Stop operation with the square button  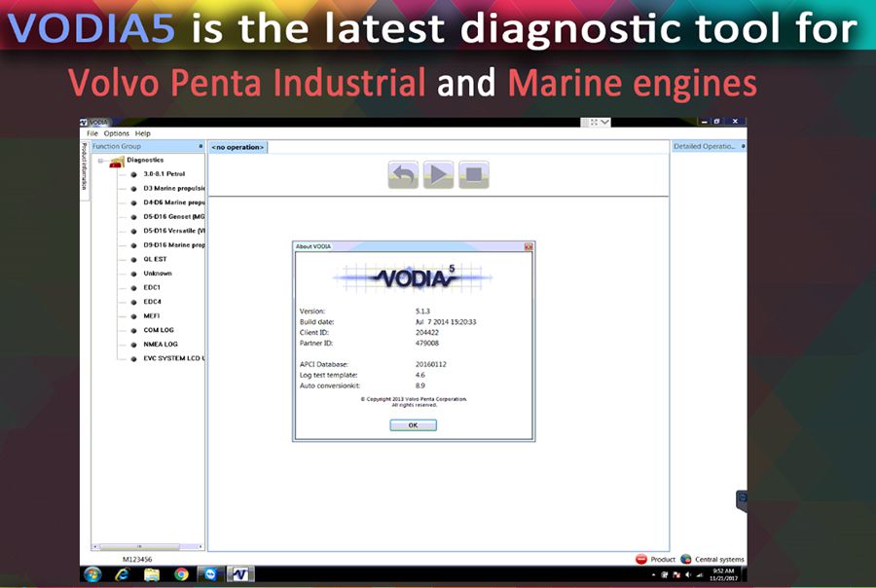click(x=474, y=175)
